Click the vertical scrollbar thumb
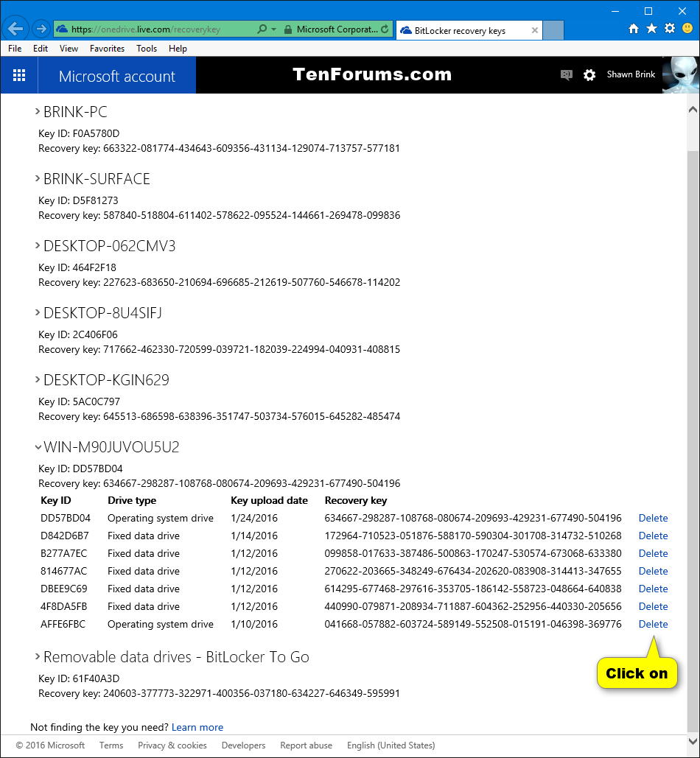Screen dimensions: 700x758 693,441
